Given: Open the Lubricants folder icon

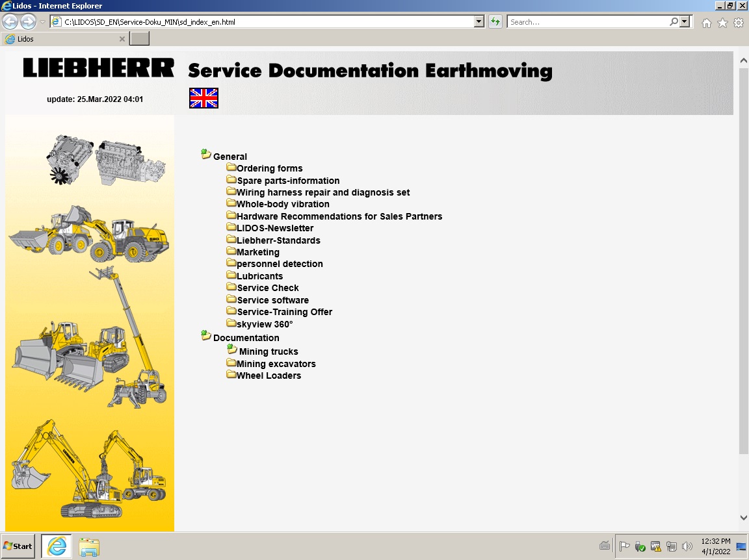Looking at the screenshot, I should point(231,275).
